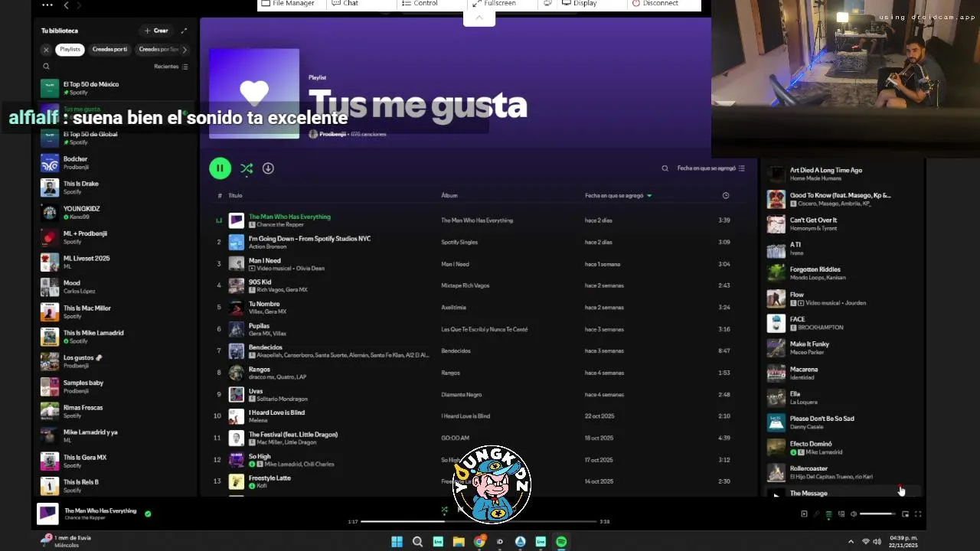Open the This Is Drake playlist

[116, 187]
